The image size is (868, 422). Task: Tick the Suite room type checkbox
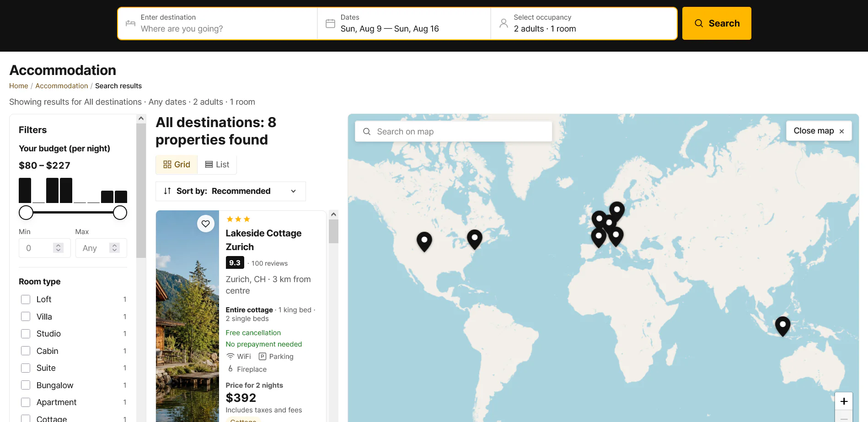26,368
